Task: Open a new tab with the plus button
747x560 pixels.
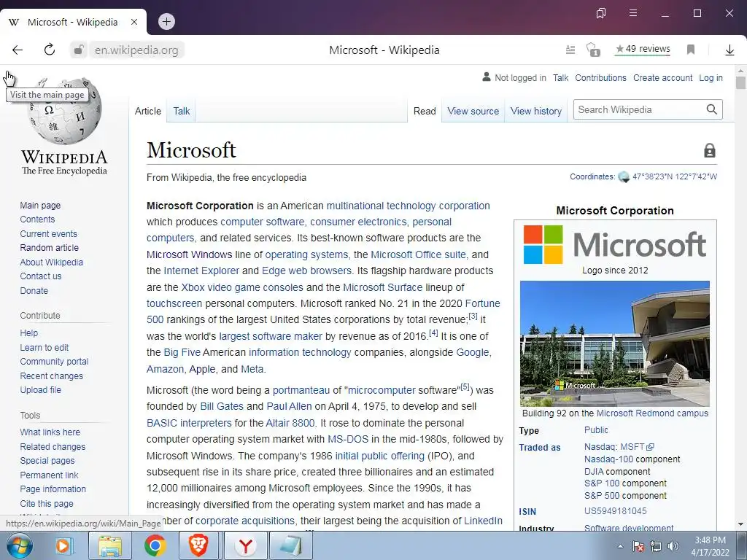Action: point(166,21)
